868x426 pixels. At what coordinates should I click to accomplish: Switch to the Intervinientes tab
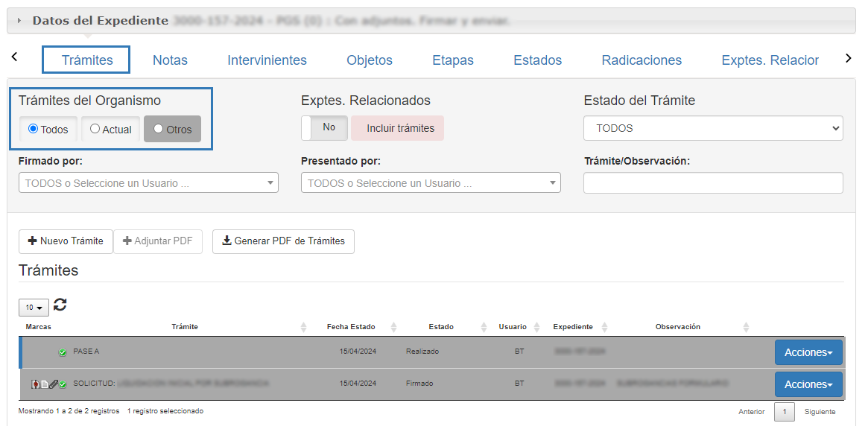point(267,60)
